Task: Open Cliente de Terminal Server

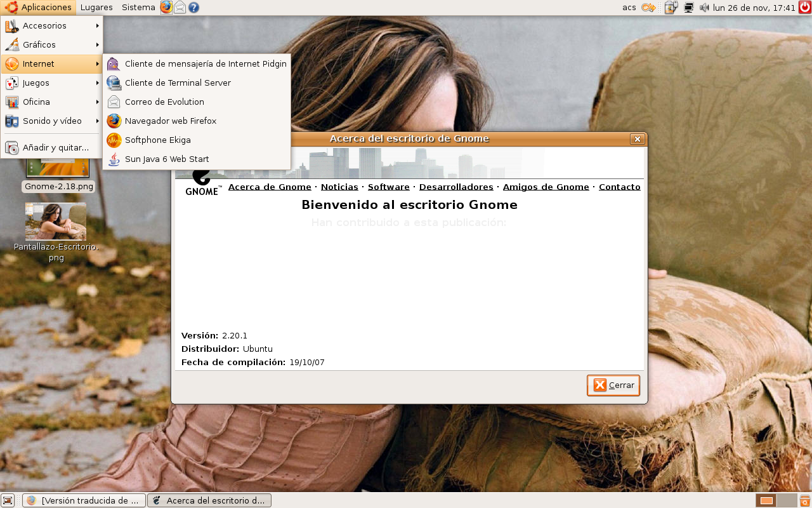Action: (177, 83)
